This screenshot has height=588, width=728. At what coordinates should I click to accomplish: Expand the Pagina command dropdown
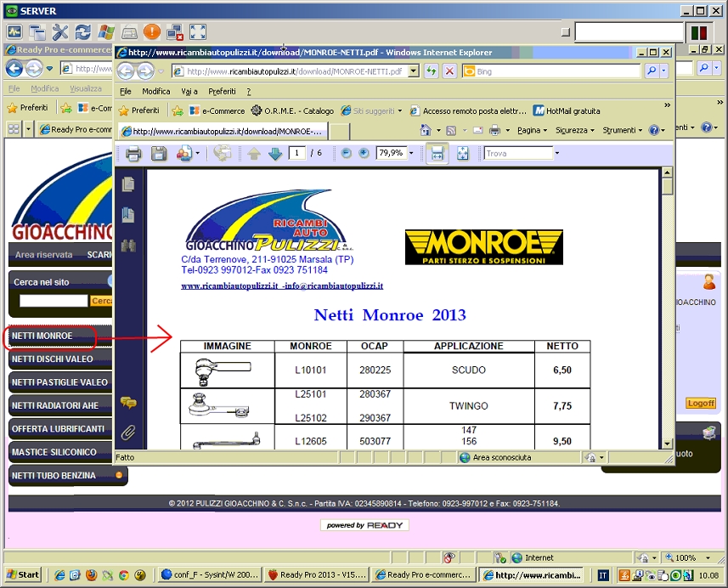[545, 131]
